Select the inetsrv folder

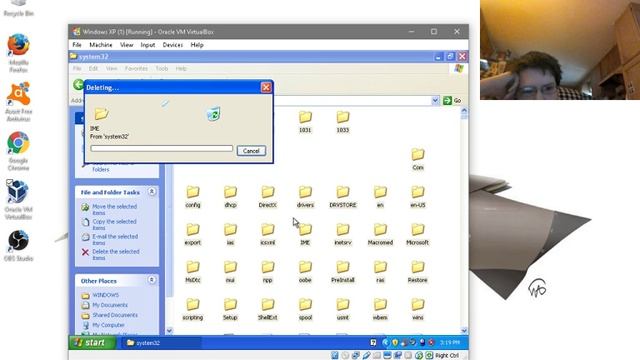[x=343, y=234]
